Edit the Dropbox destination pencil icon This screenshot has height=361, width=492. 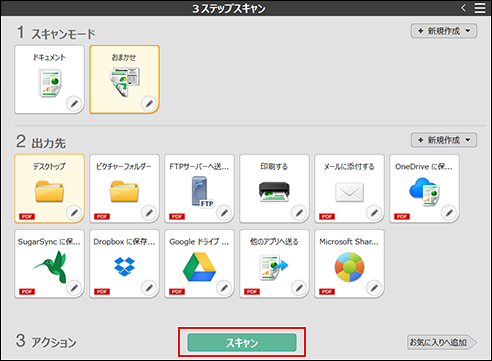coord(149,288)
